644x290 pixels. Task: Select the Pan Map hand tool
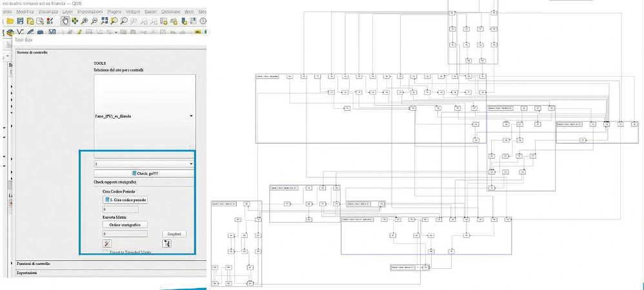tap(65, 21)
